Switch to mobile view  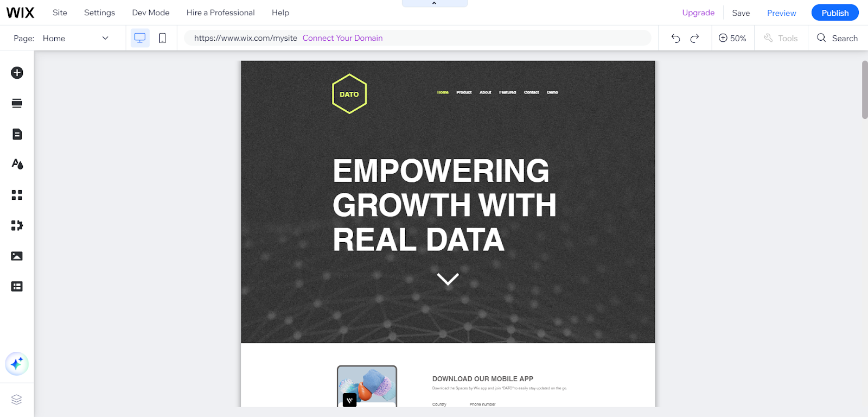click(x=162, y=38)
